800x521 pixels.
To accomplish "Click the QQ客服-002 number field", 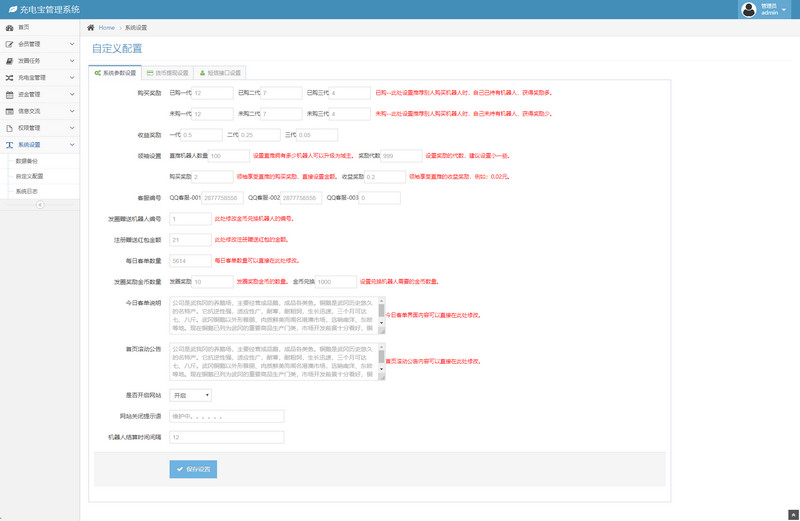I will (x=301, y=197).
